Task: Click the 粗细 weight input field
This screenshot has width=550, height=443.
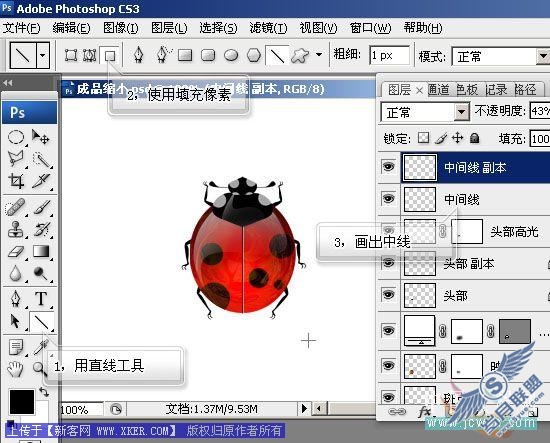Action: tap(389, 55)
